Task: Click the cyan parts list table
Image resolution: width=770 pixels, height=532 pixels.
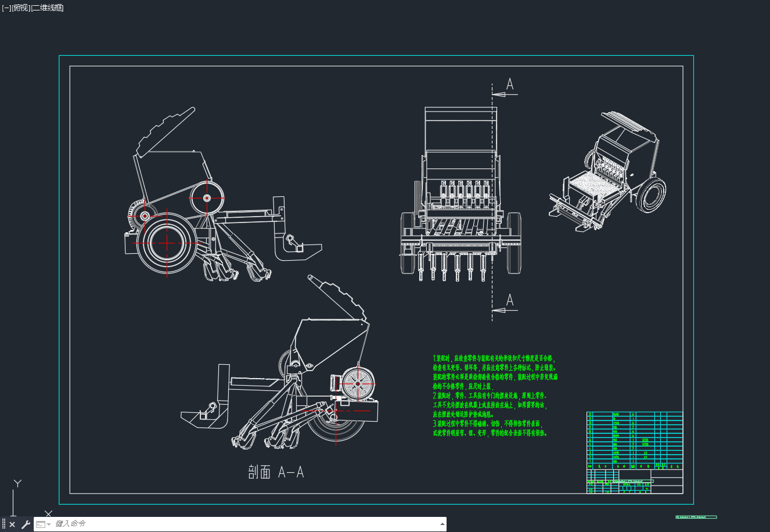Action: pyautogui.click(x=635, y=440)
